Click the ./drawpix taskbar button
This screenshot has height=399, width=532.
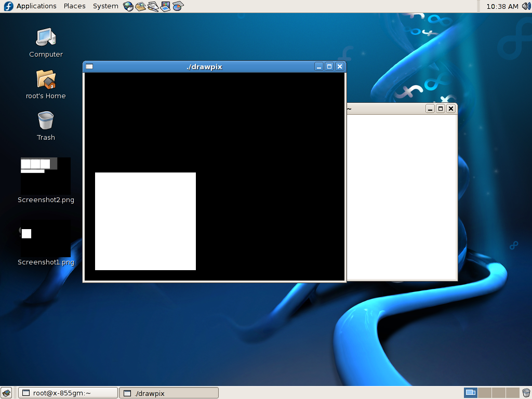169,393
